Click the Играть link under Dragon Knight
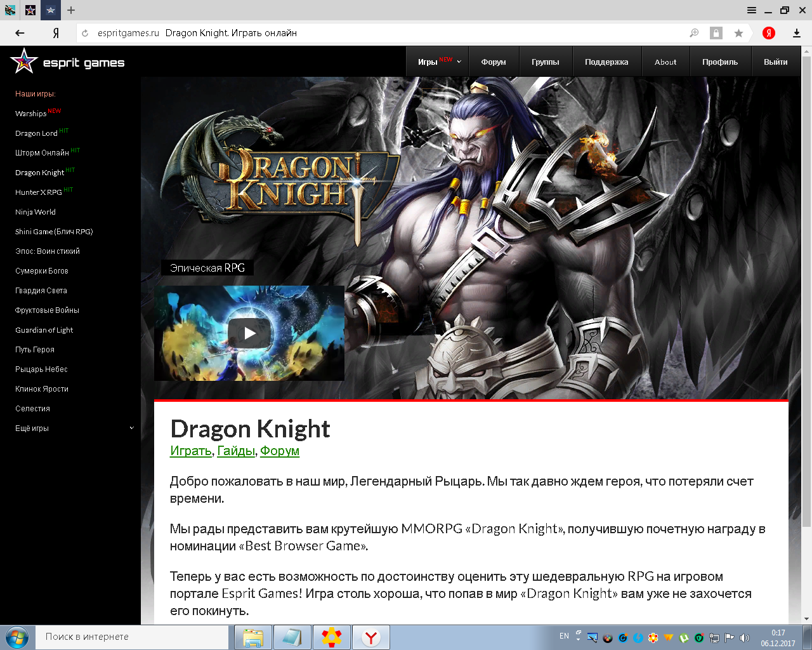 pos(191,451)
